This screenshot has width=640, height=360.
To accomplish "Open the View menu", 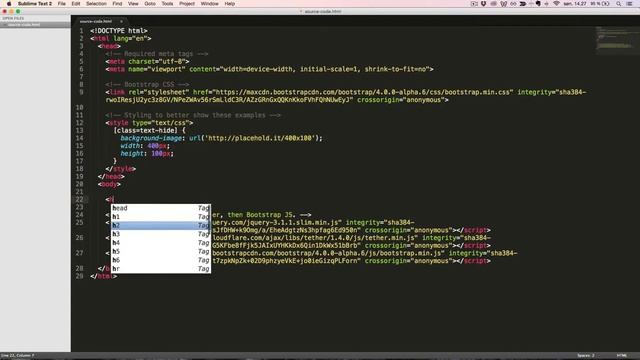I will [133, 4].
